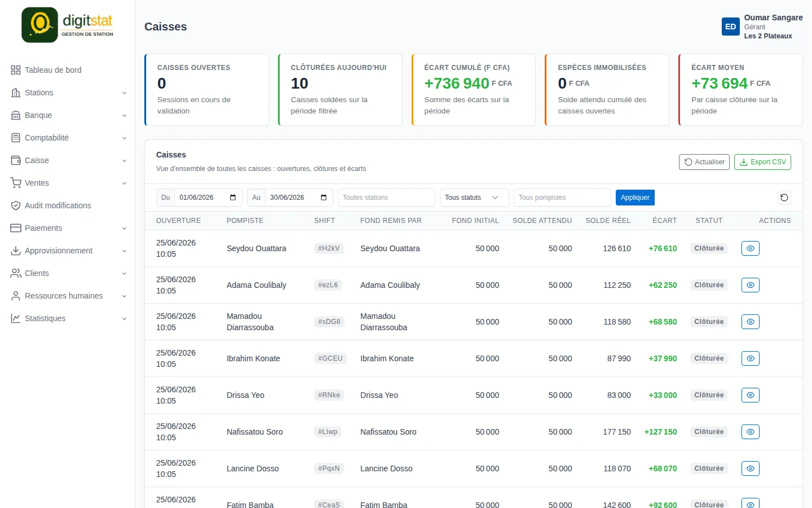
Task: Click the Actualiser button
Action: pos(704,162)
